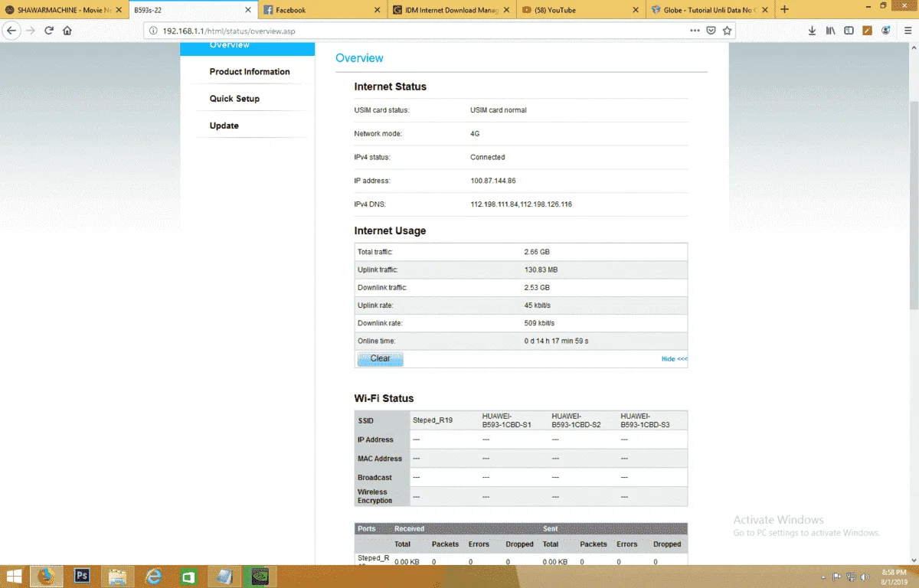This screenshot has height=588, width=919.
Task: Open the NVIDIA app in the taskbar
Action: tap(259, 576)
